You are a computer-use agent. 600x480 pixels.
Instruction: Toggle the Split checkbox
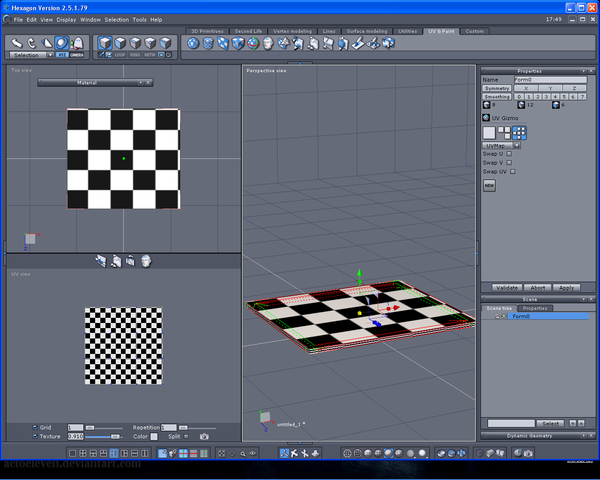186,436
